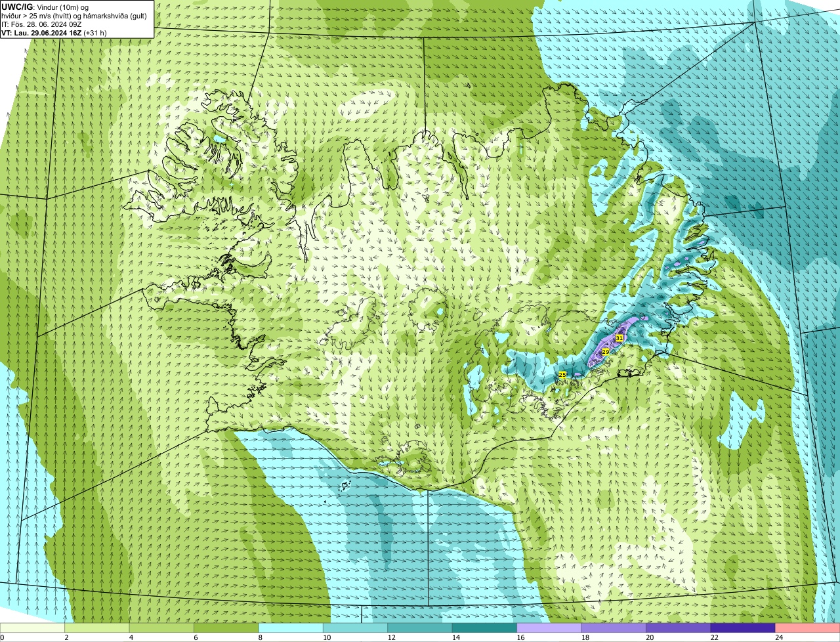Click the 'VT: Lau. 29.06.2024 16Z' valid time
The height and width of the screenshot is (642, 840).
[x=41, y=32]
